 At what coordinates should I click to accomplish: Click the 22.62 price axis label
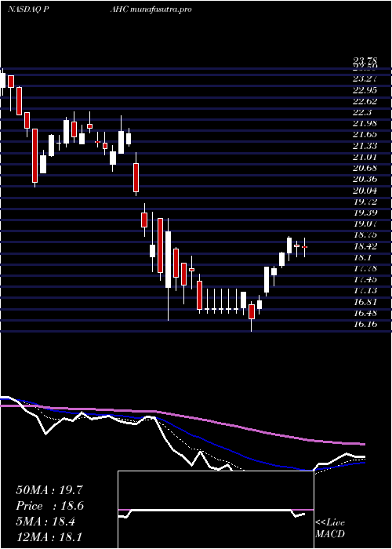(x=366, y=101)
